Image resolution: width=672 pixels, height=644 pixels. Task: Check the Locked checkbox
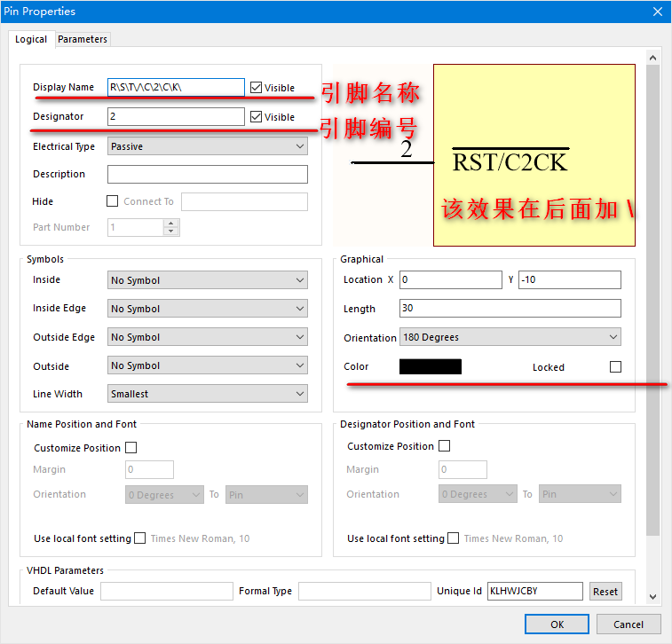[615, 366]
